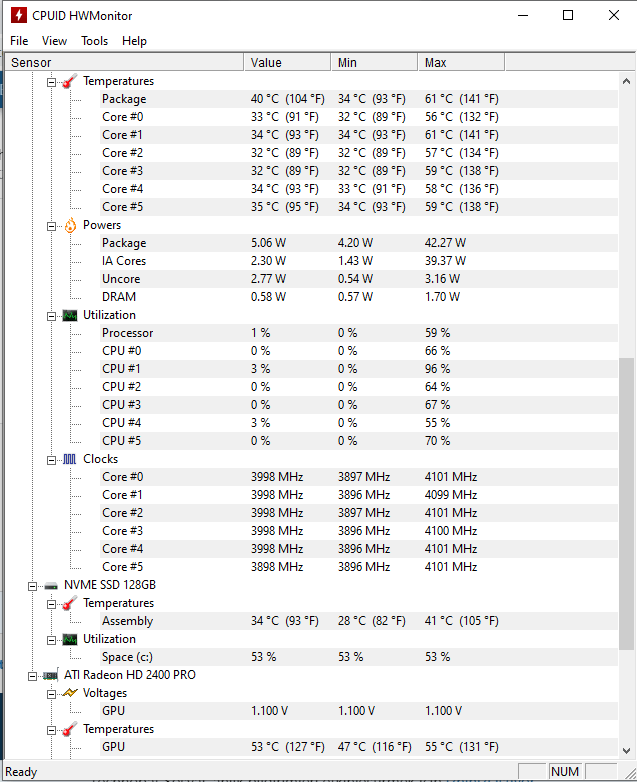Click the waveform icon beside Clocks
The width and height of the screenshot is (637, 782).
coord(69,459)
